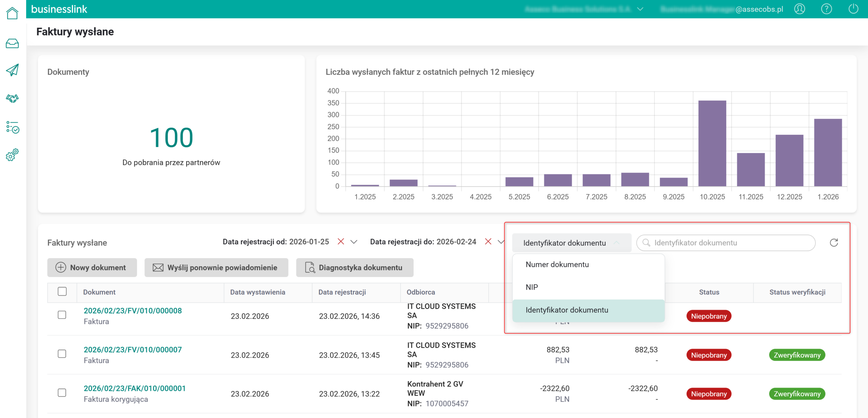Toggle the select-all checkbox in table header

[62, 291]
